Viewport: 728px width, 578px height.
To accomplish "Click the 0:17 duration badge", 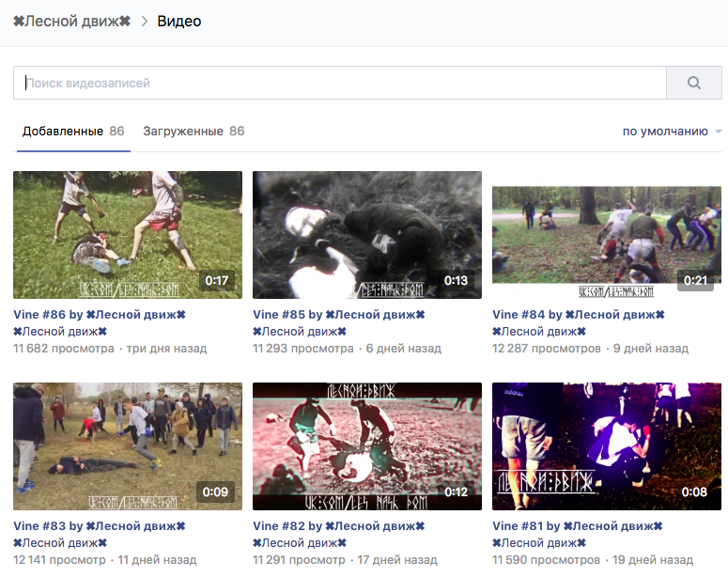I will (216, 281).
